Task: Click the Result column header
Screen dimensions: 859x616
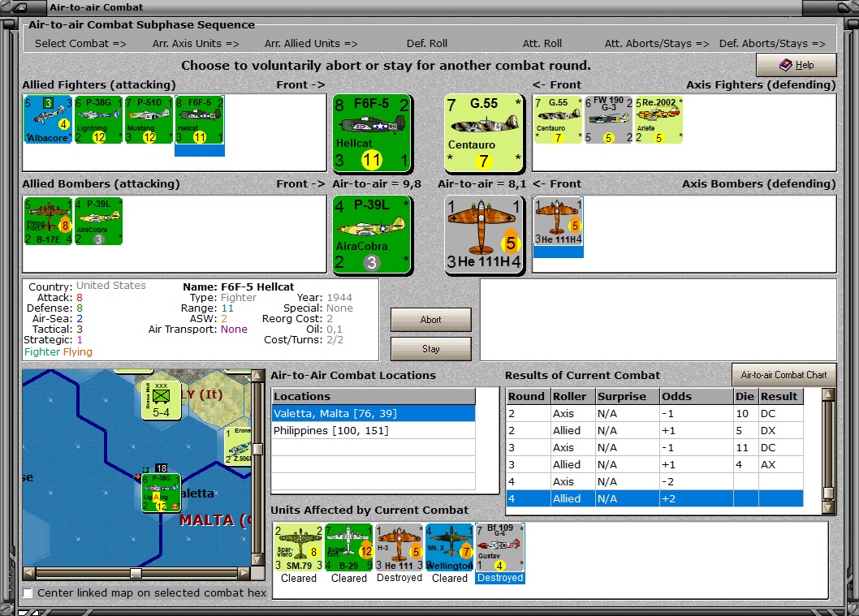Action: coord(780,396)
